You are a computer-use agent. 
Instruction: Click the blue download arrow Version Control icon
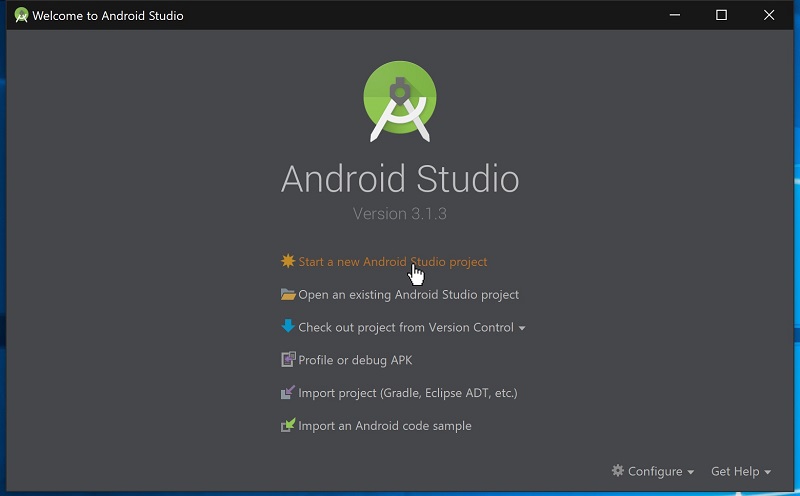288,326
